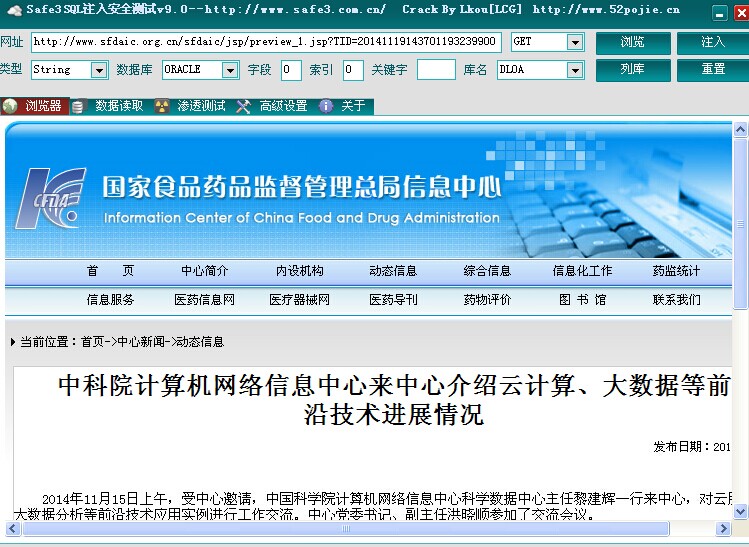The image size is (749, 547).
Task: Open the 动态信息 navigation link
Action: (x=393, y=271)
